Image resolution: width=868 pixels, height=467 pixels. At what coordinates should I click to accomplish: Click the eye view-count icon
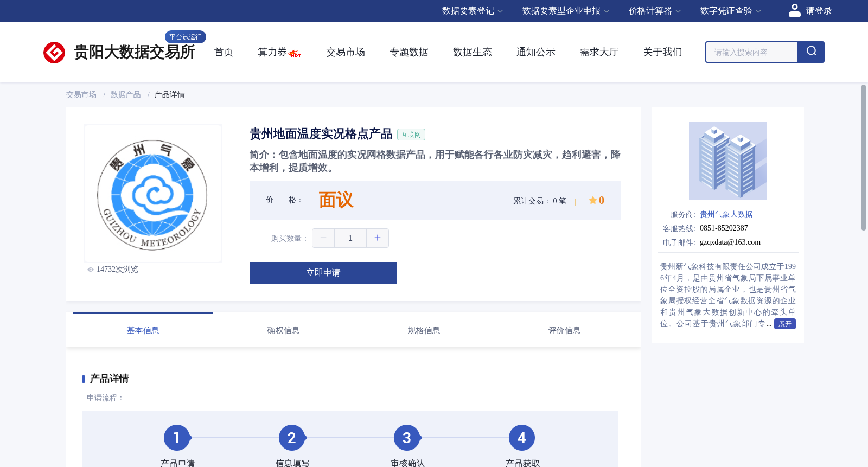coord(91,270)
